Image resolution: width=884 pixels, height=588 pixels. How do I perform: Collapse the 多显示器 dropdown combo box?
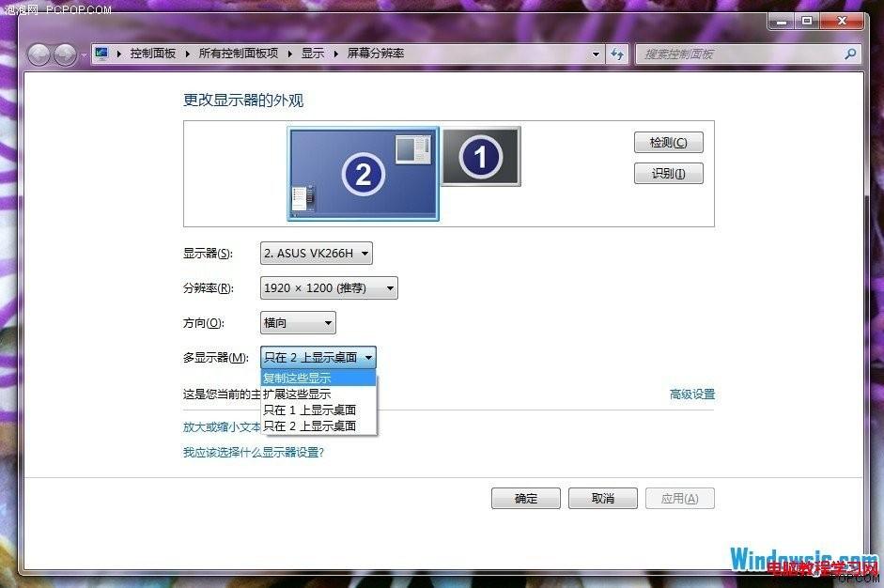pos(318,358)
